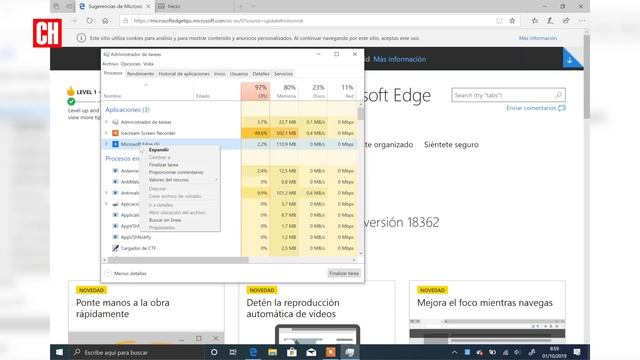Viewport: 640px width, 360px height.
Task: Sort by Memoria column header
Action: pos(284,91)
